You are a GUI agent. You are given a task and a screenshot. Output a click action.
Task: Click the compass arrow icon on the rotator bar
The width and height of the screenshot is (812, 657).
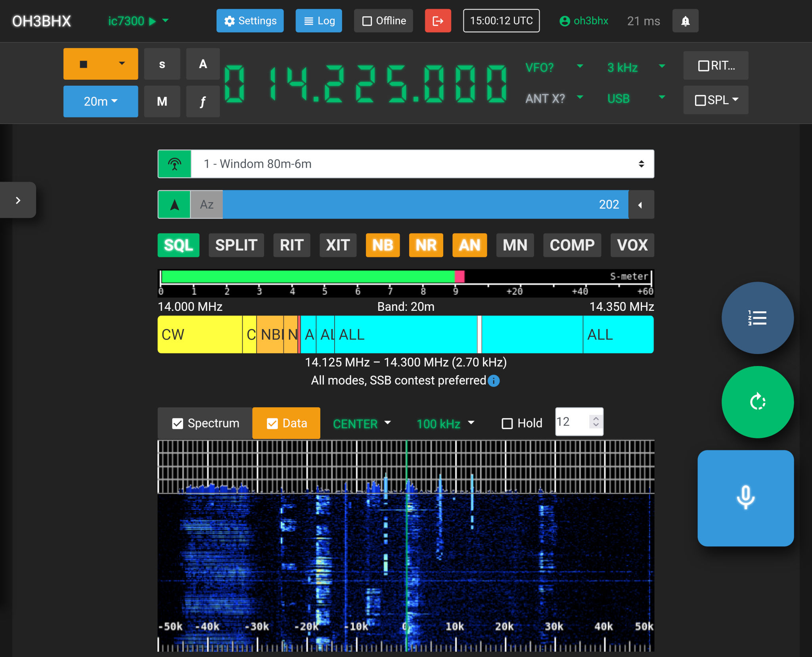point(174,204)
